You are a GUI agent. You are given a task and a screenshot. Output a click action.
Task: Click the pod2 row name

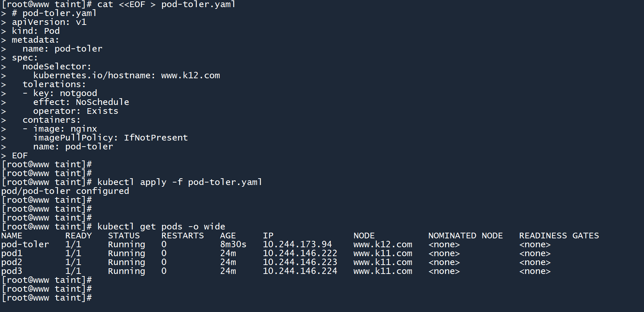click(x=12, y=263)
